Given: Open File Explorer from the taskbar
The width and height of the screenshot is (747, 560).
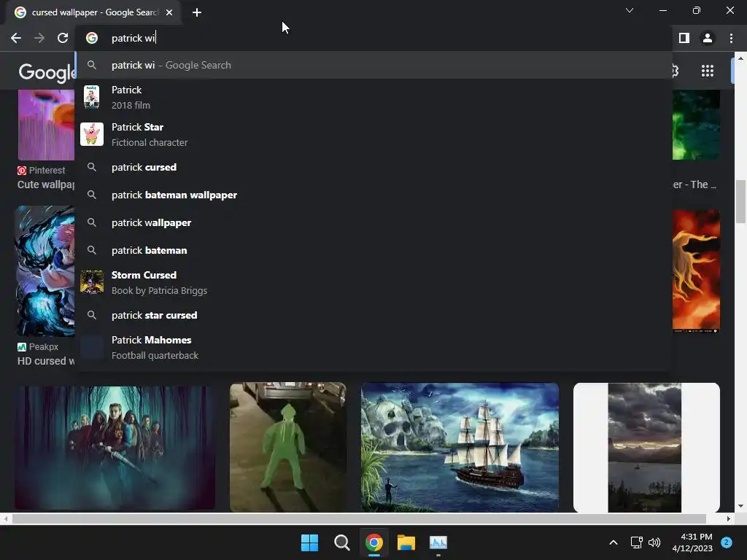Looking at the screenshot, I should (x=406, y=542).
